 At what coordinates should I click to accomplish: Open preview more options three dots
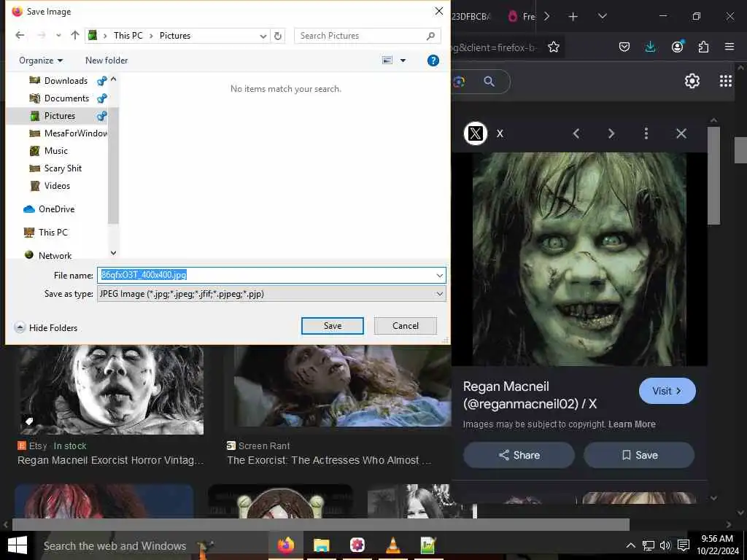[x=646, y=134]
